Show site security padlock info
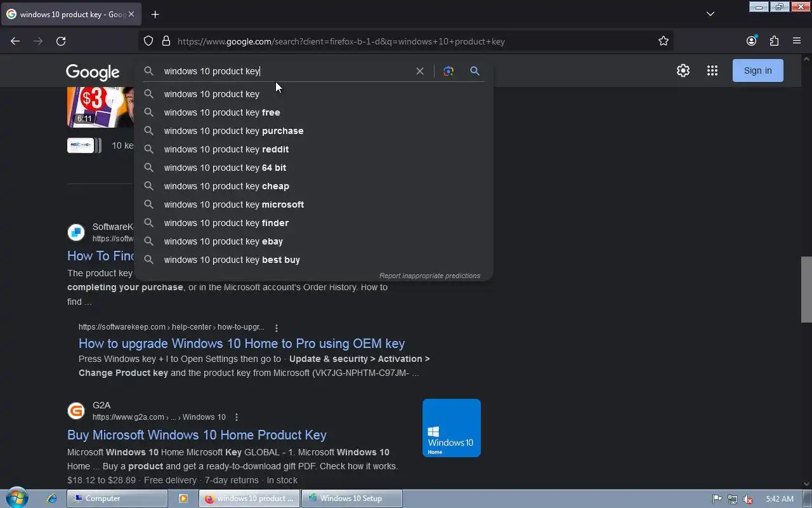This screenshot has width=812, height=508. pyautogui.click(x=166, y=41)
